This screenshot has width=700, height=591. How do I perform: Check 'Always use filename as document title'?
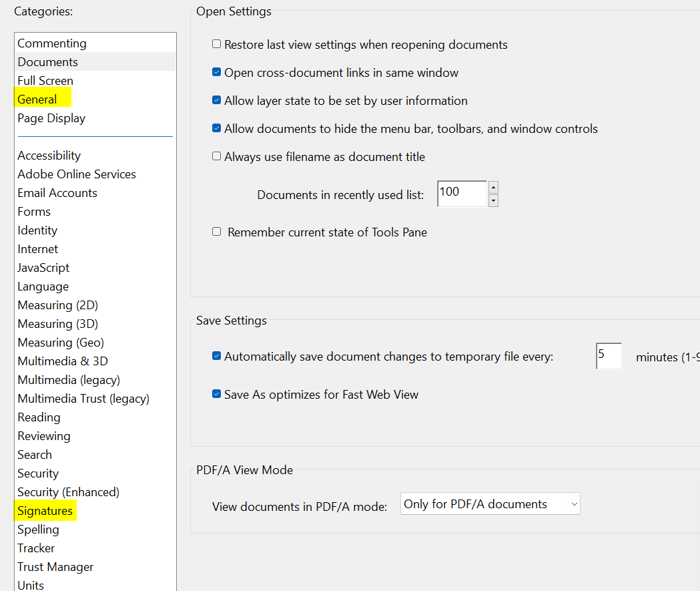pos(216,156)
